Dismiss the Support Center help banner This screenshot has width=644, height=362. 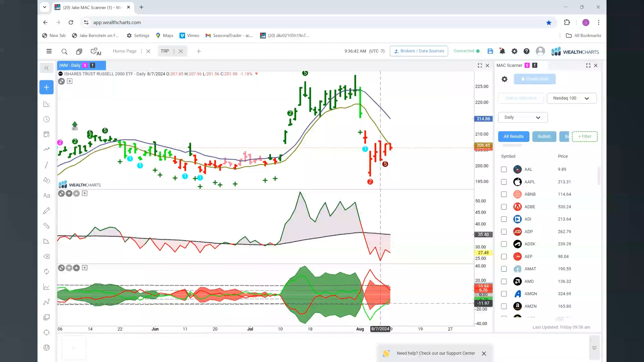click(x=484, y=354)
